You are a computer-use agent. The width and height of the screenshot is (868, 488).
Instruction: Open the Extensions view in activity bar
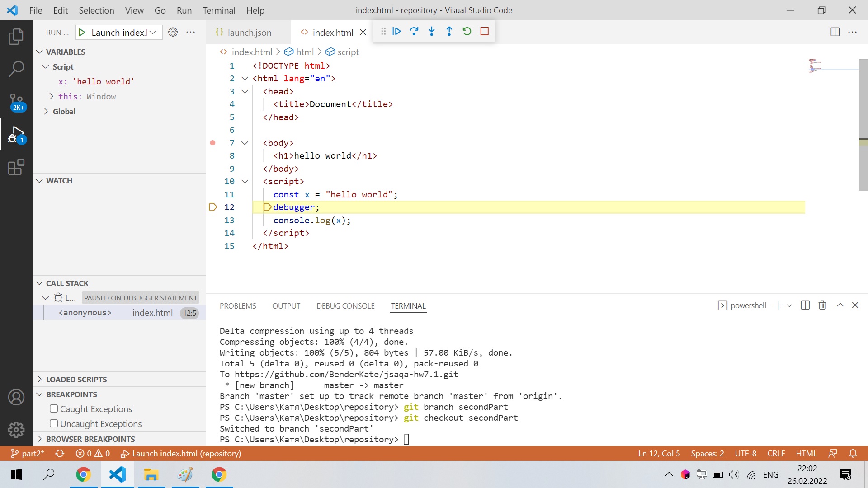pos(16,167)
